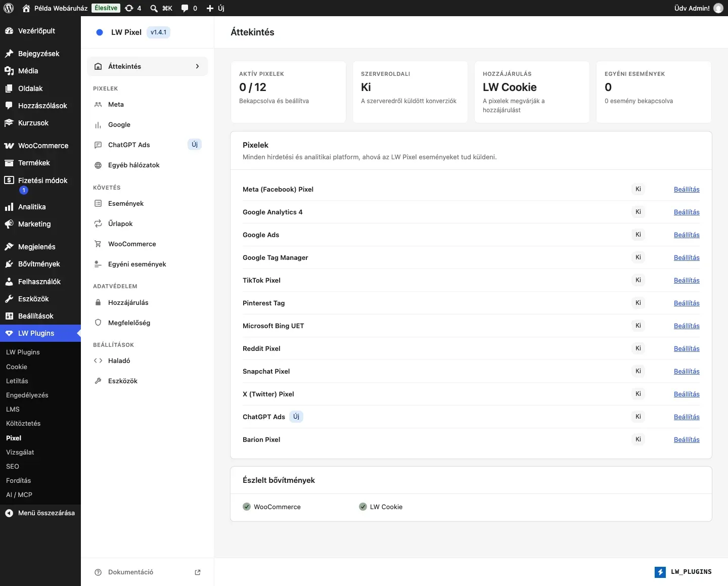
Task: Click the Google bar chart icon
Action: pyautogui.click(x=98, y=125)
